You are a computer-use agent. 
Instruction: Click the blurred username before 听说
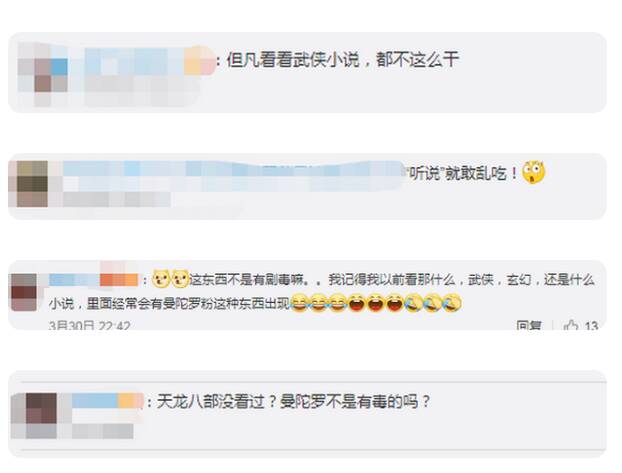233,175
